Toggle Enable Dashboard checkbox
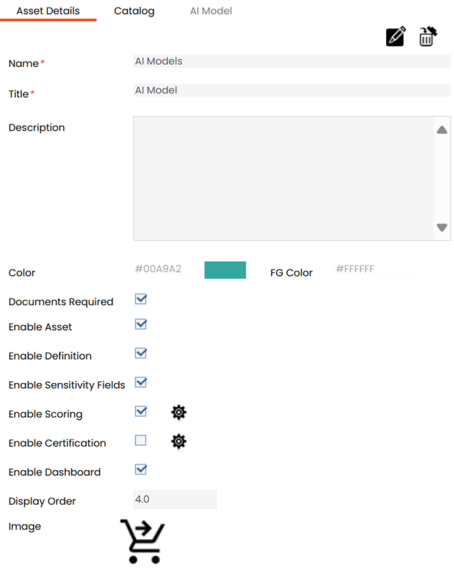Screen dimensions: 454x578 [x=141, y=470]
